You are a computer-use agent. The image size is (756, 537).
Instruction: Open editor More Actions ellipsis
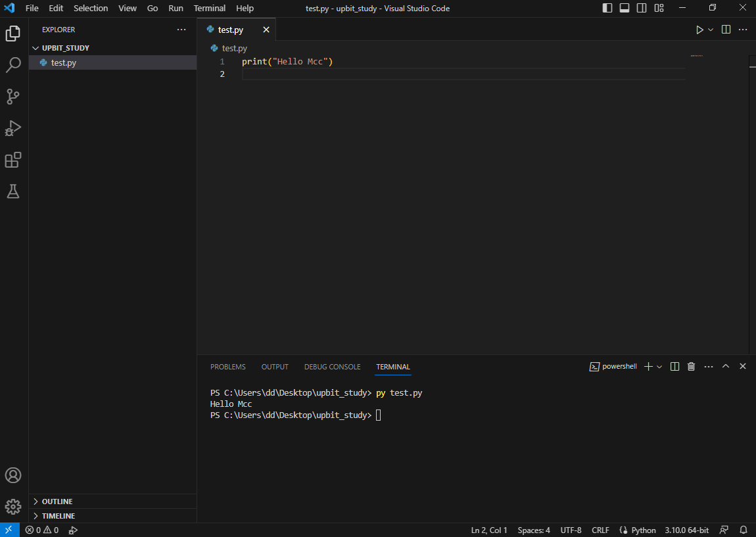(742, 30)
